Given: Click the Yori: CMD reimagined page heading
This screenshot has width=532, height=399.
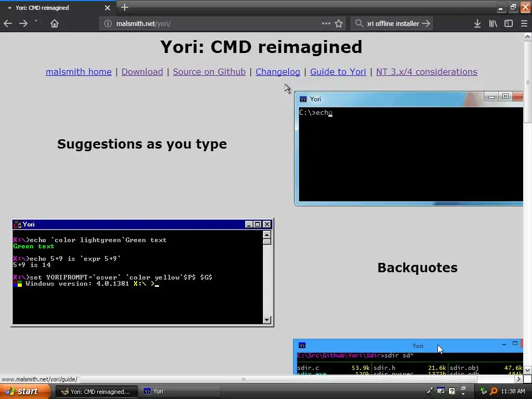Looking at the screenshot, I should (x=261, y=47).
